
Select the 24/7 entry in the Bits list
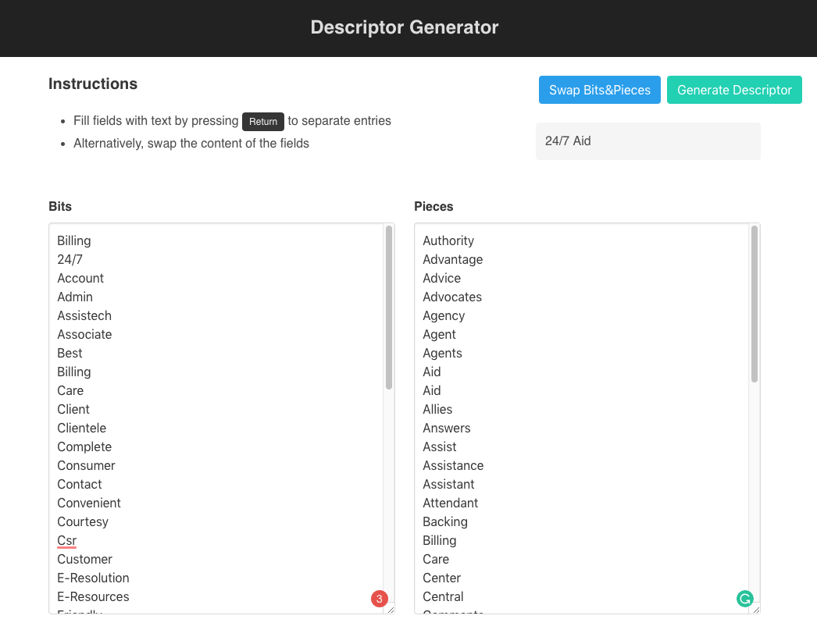click(69, 259)
